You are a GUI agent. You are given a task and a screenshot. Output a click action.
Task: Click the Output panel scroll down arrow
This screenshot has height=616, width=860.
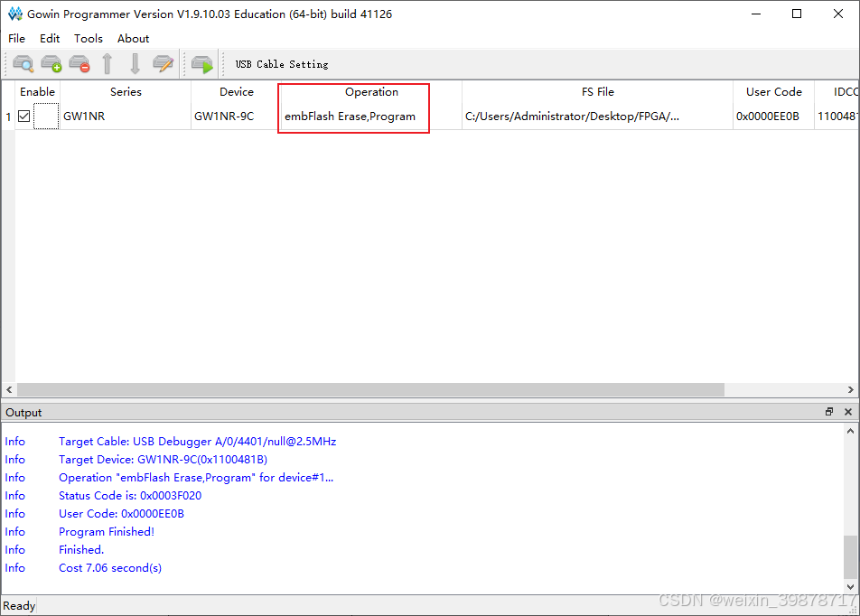(x=850, y=586)
